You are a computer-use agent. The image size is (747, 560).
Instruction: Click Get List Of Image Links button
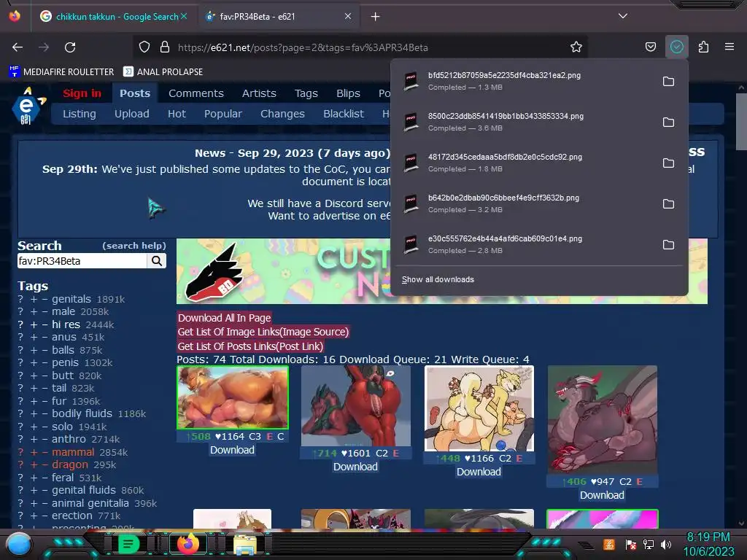pyautogui.click(x=263, y=332)
